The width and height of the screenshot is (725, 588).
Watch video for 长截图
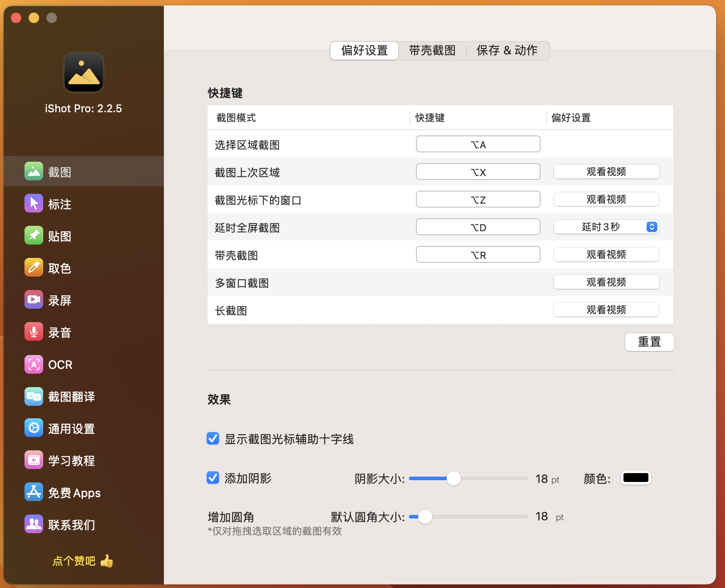606,310
